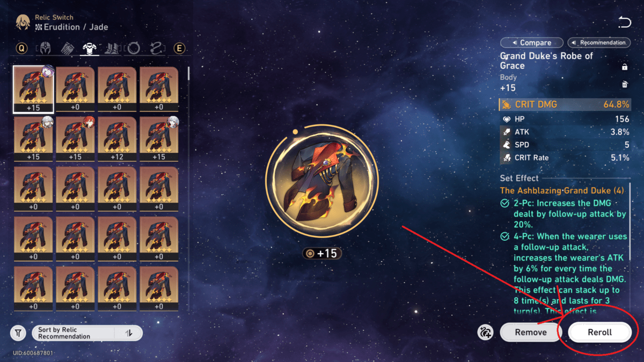Image resolution: width=644 pixels, height=362 pixels.
Task: Open the Link Rope relic slot
Action: 156,48
